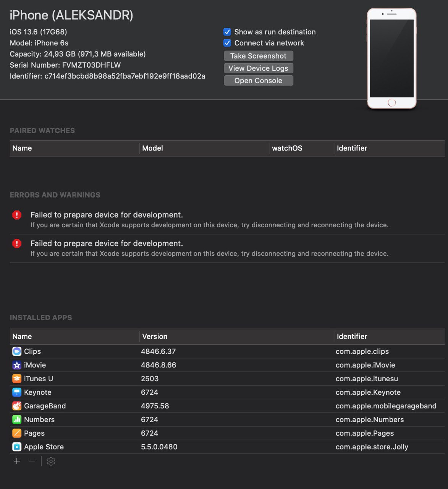Click version 4846.8.66 cell
Screen dimensions: 448x489
pos(158,365)
